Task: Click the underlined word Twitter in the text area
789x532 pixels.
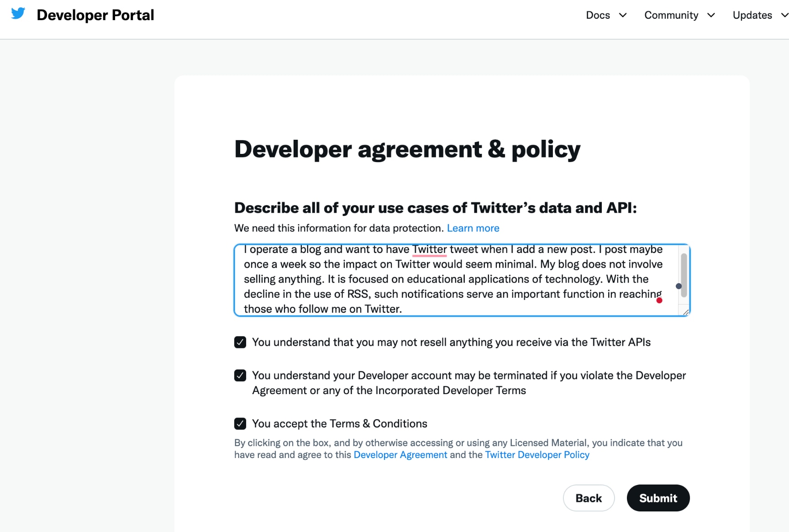Action: coord(429,249)
